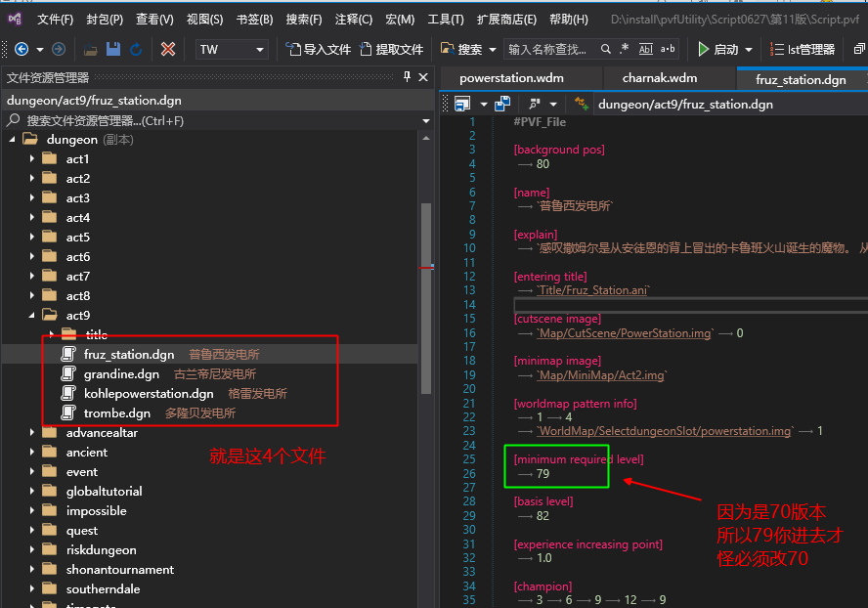Collapse the act9 folder
868x608 pixels.
point(31,315)
